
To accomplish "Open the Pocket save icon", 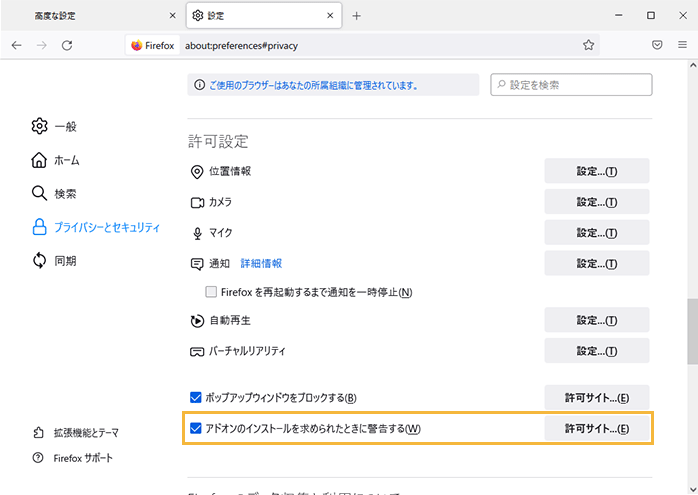I will pos(657,45).
